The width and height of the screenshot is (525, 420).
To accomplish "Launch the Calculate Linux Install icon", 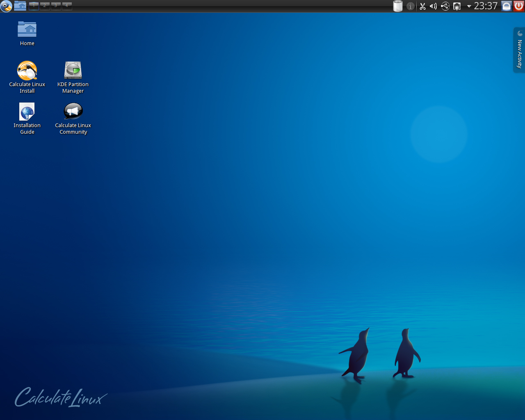I will pos(27,77).
